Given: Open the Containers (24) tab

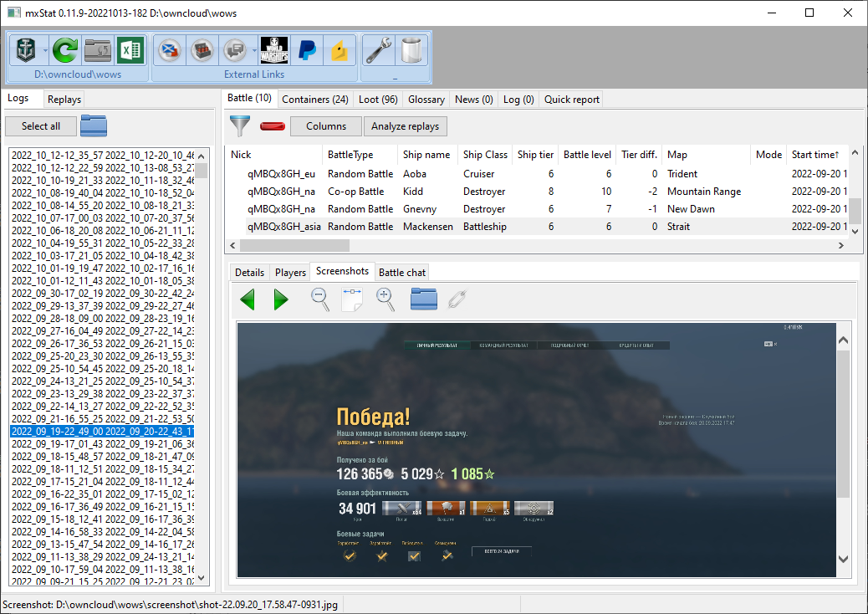Looking at the screenshot, I should (315, 100).
